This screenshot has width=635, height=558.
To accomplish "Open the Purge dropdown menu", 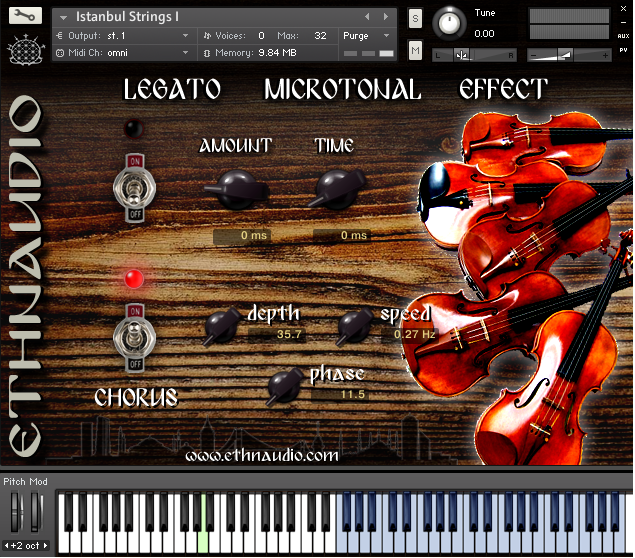I will (x=367, y=36).
